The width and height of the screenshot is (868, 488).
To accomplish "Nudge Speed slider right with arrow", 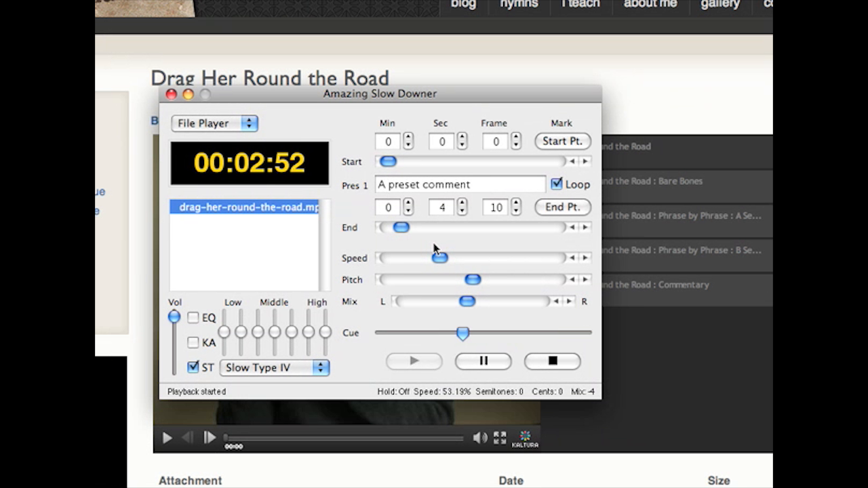I will (585, 258).
